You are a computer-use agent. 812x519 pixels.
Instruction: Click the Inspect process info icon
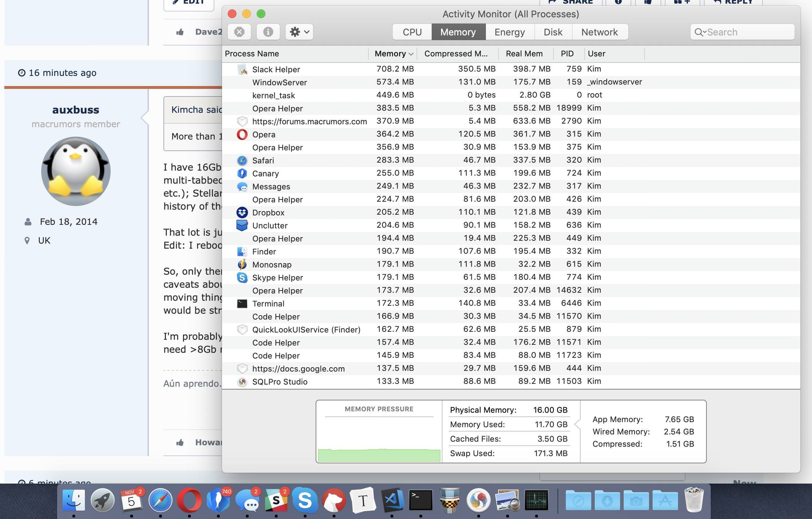coord(268,32)
